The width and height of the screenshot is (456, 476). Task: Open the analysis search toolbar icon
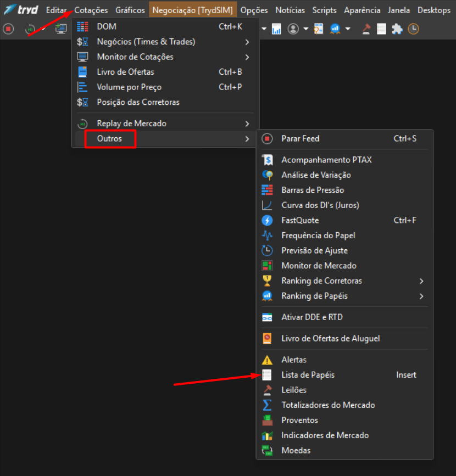[319, 29]
